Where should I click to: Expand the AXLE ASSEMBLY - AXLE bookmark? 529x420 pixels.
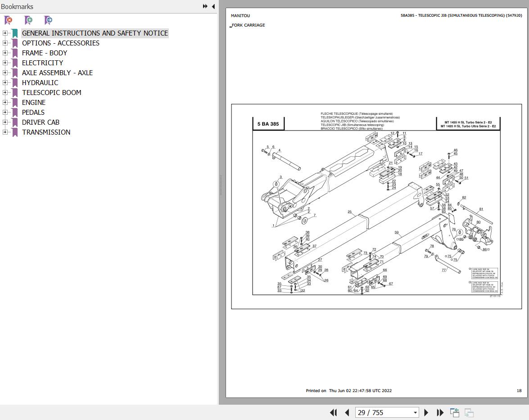(x=5, y=73)
